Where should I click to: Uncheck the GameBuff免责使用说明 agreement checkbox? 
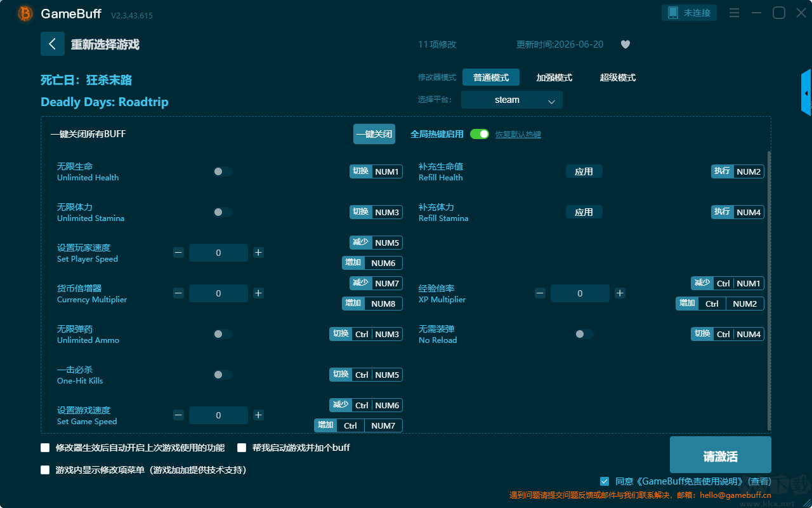click(605, 481)
